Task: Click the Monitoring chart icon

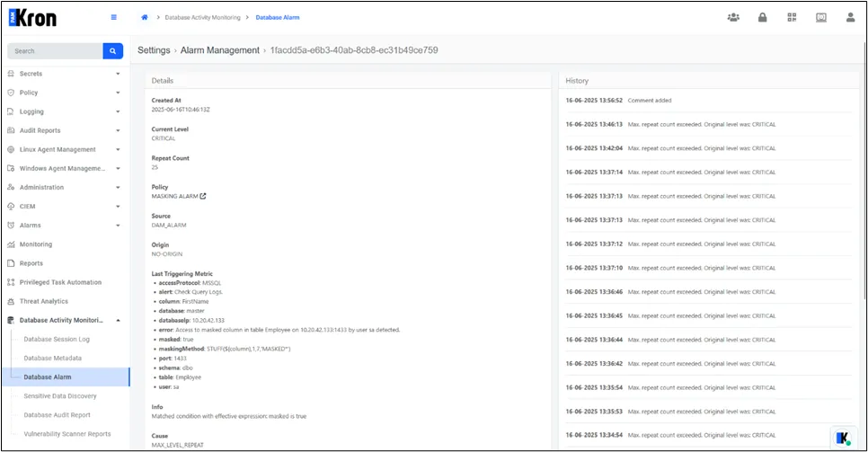Action: point(11,244)
